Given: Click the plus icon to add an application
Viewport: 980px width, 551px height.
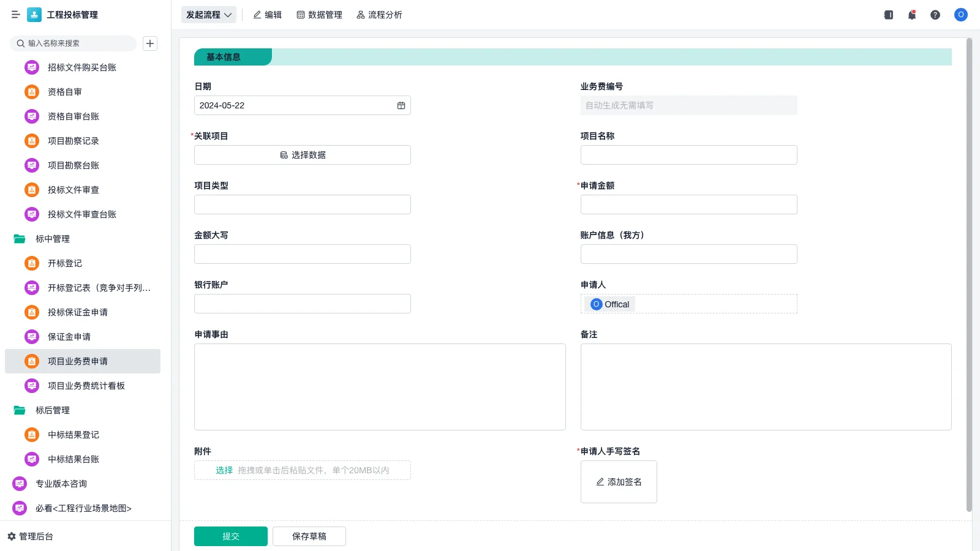Looking at the screenshot, I should (150, 43).
